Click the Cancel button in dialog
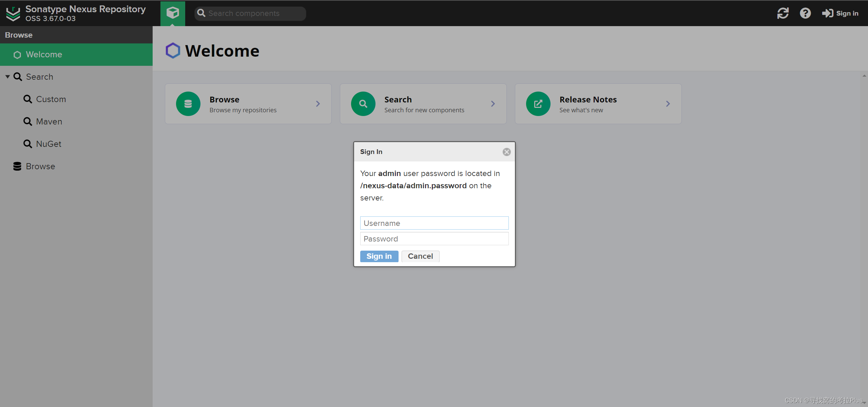Viewport: 868px width, 407px height. (420, 256)
